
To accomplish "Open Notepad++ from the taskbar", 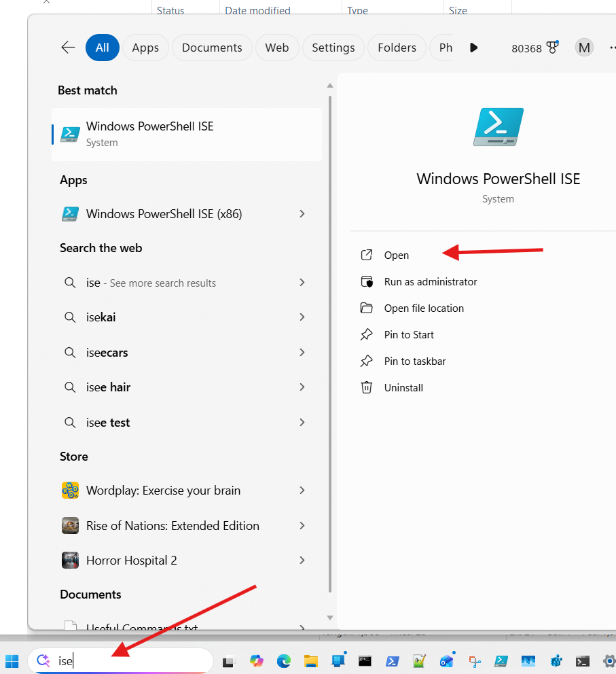I will [419, 661].
